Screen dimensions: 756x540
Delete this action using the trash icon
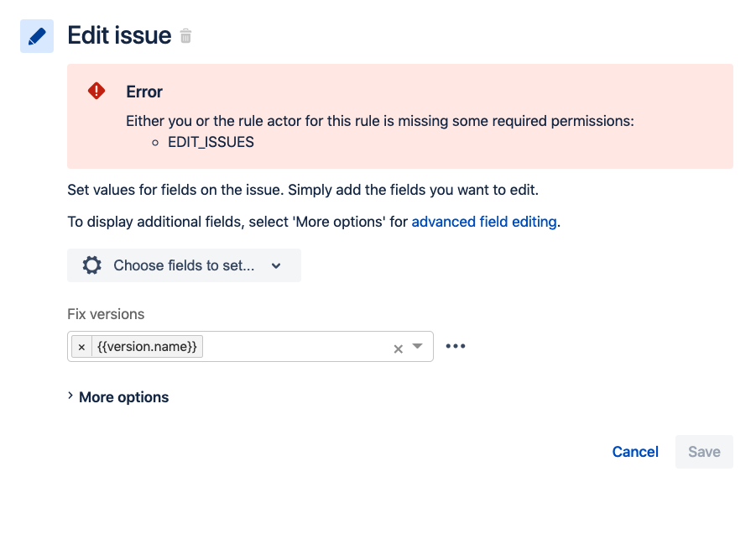click(x=185, y=36)
